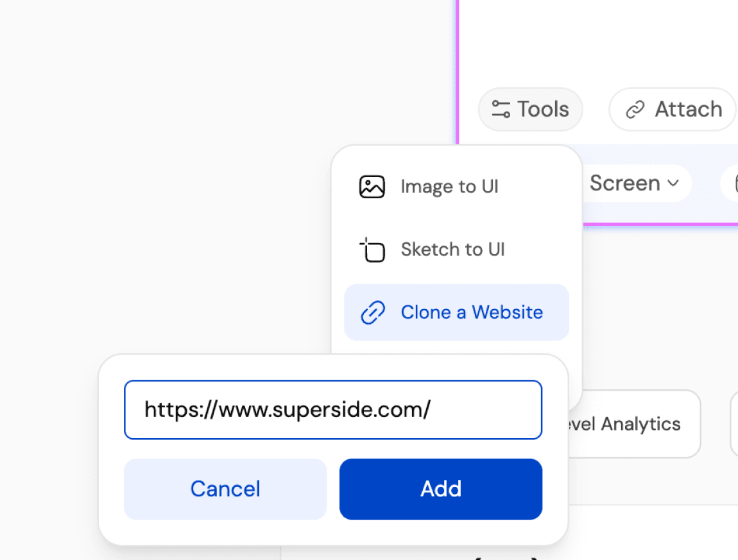Image resolution: width=738 pixels, height=560 pixels.
Task: Click Cancel in the URL dialog
Action: (225, 489)
